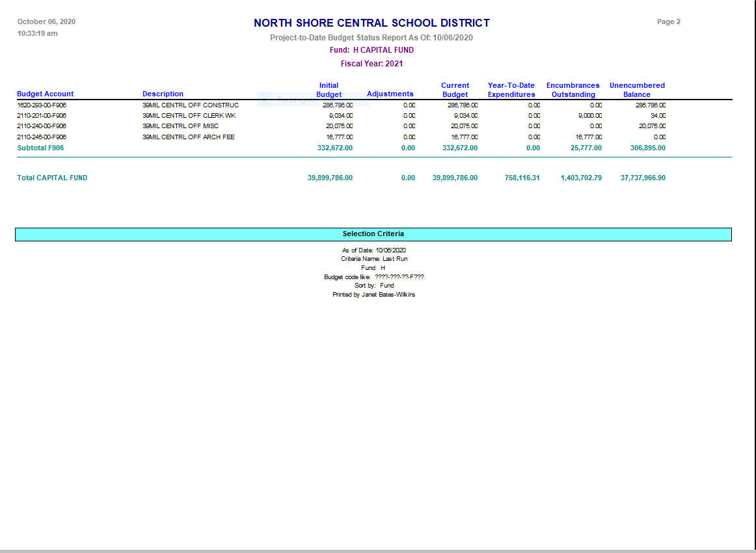The image size is (756, 553).
Task: Select Subtotal encumbrances '25,777.00'
Action: point(586,148)
